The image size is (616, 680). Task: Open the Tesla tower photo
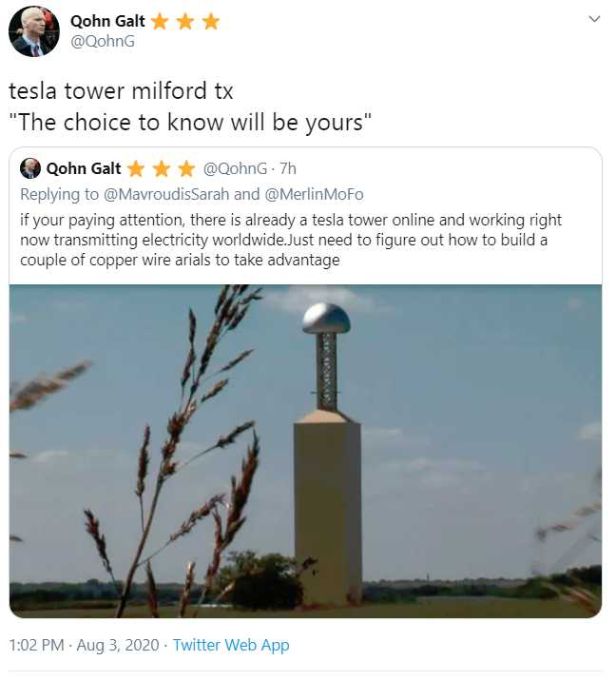pos(305,450)
